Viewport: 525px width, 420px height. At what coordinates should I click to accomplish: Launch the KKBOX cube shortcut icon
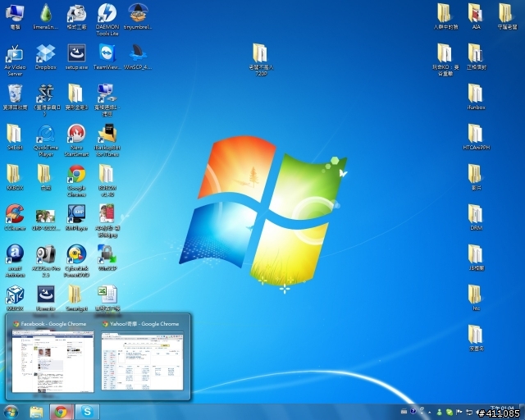click(15, 298)
